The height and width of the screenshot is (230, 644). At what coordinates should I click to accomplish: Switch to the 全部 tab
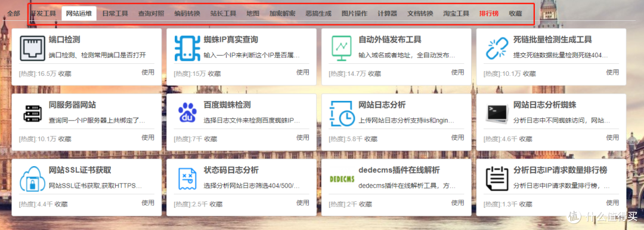[14, 13]
